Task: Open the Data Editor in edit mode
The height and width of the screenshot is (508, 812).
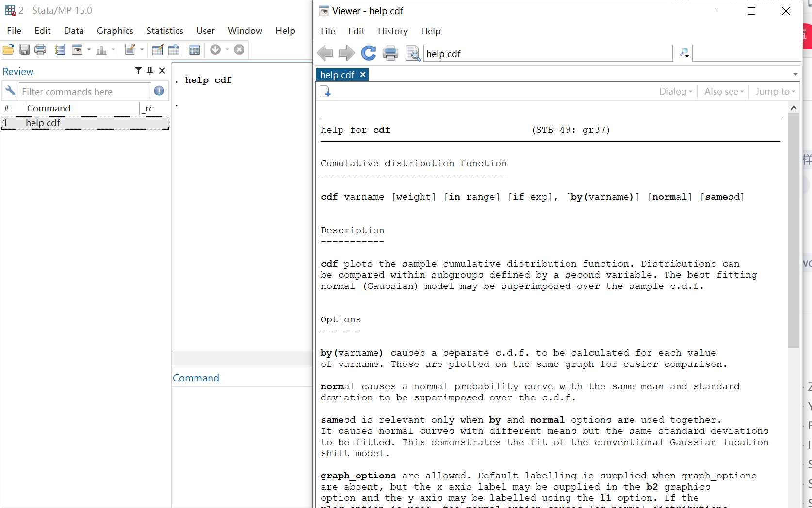Action: 158,49
